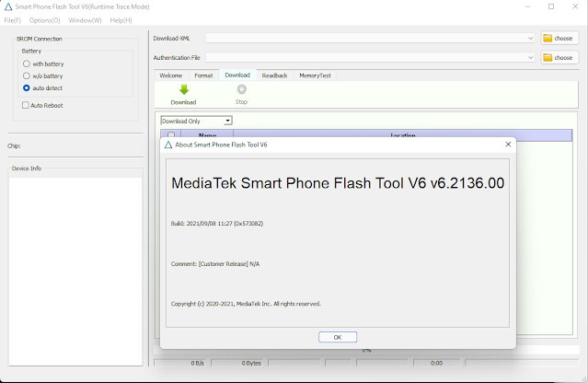Click the green Download arrow icon
The height and width of the screenshot is (383, 588).
coord(184,89)
